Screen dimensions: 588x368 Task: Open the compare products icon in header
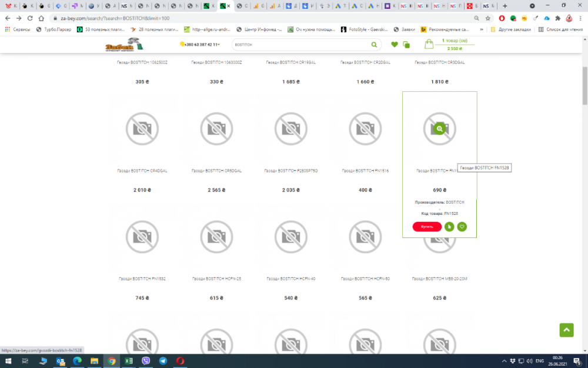(406, 45)
